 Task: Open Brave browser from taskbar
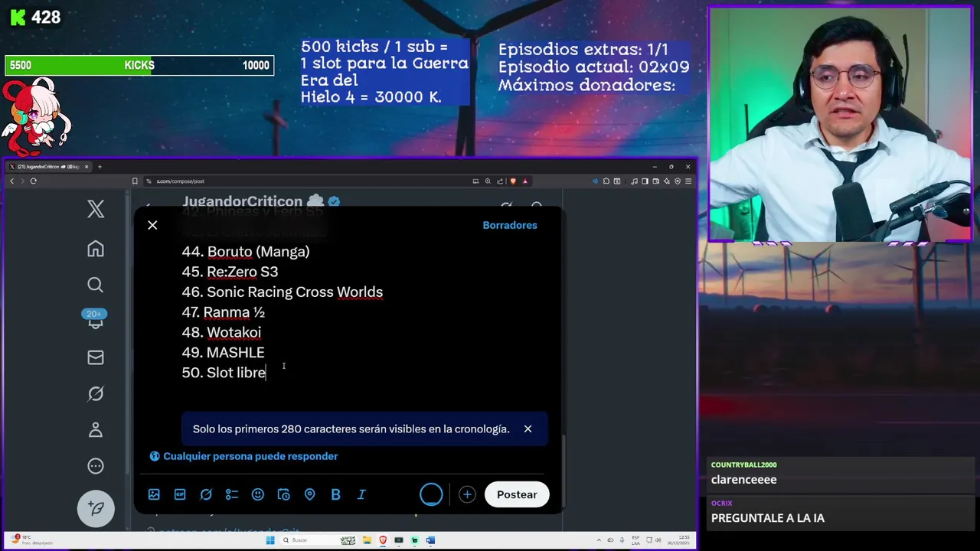383,540
